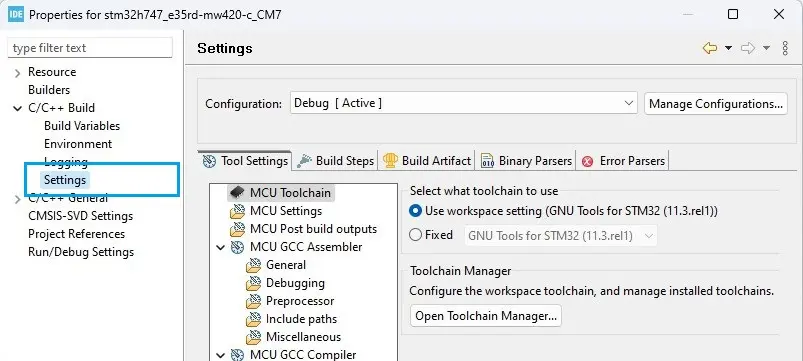803x361 pixels.
Task: Click the MCU Settings folder icon
Action: [237, 211]
